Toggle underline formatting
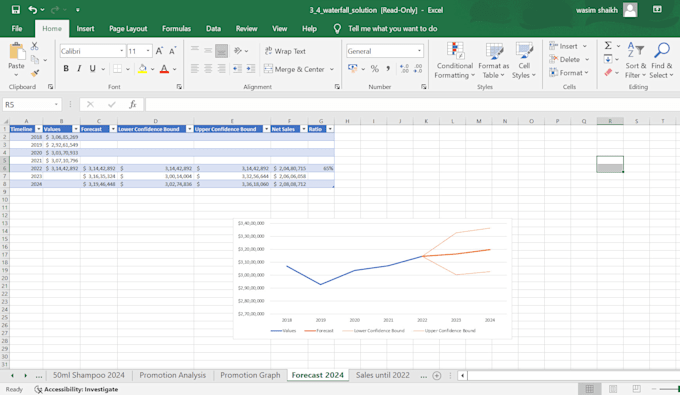The height and width of the screenshot is (395, 680). (92, 69)
